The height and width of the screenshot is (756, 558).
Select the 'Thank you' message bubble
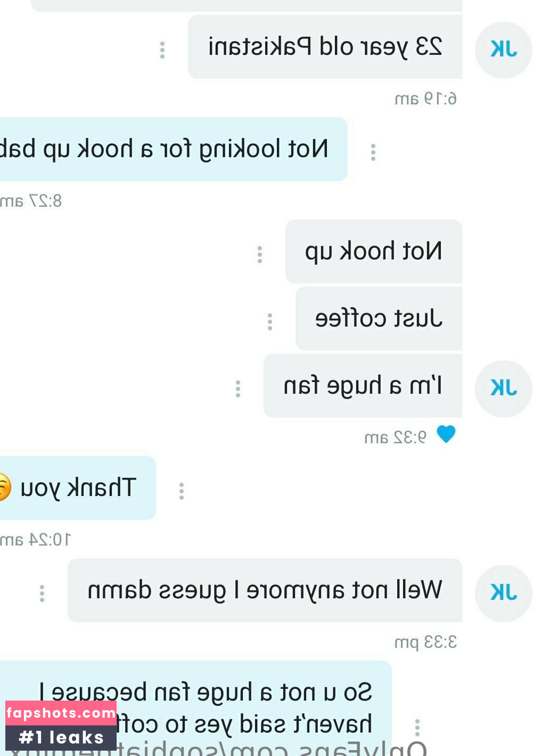tap(78, 488)
